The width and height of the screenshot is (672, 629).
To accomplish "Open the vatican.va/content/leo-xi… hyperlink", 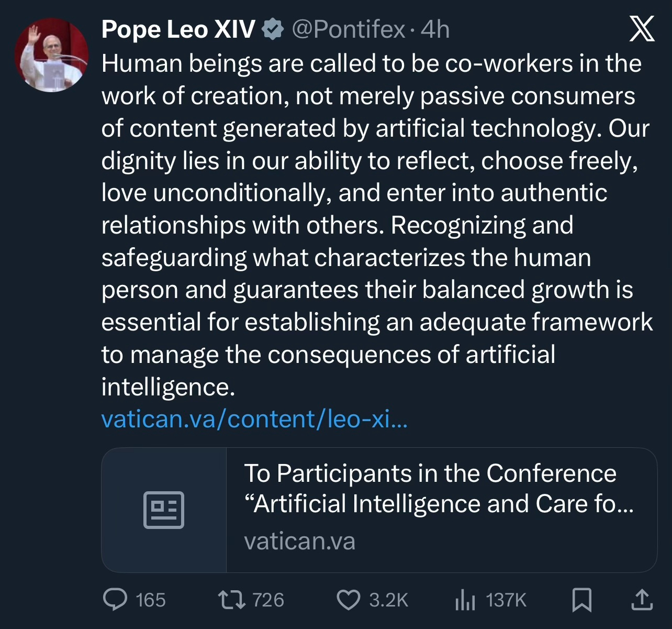I will (254, 419).
